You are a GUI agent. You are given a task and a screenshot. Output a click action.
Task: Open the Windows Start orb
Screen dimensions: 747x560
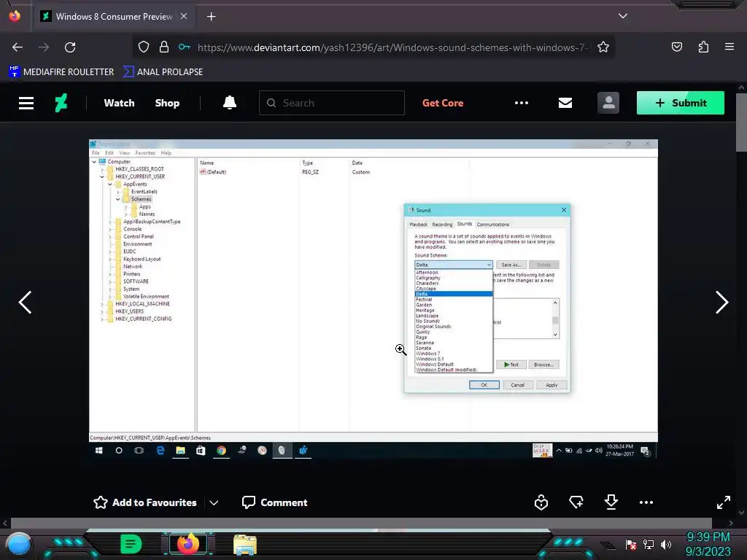point(19,545)
